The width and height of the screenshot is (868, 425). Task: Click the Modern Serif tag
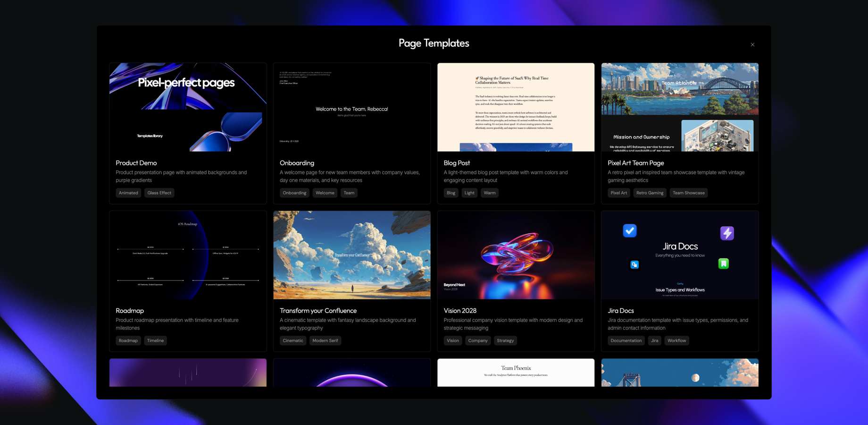click(325, 340)
